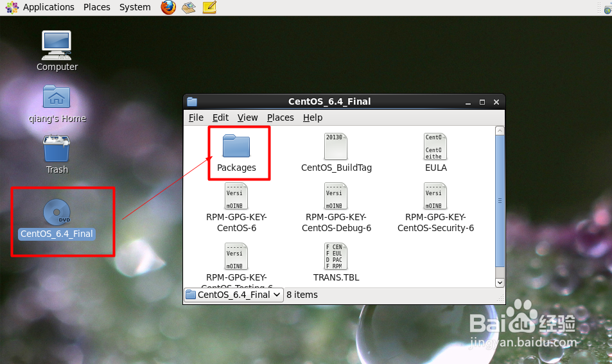This screenshot has height=364, width=612.
Task: Click the folder icon in window title bar
Action: tap(192, 102)
